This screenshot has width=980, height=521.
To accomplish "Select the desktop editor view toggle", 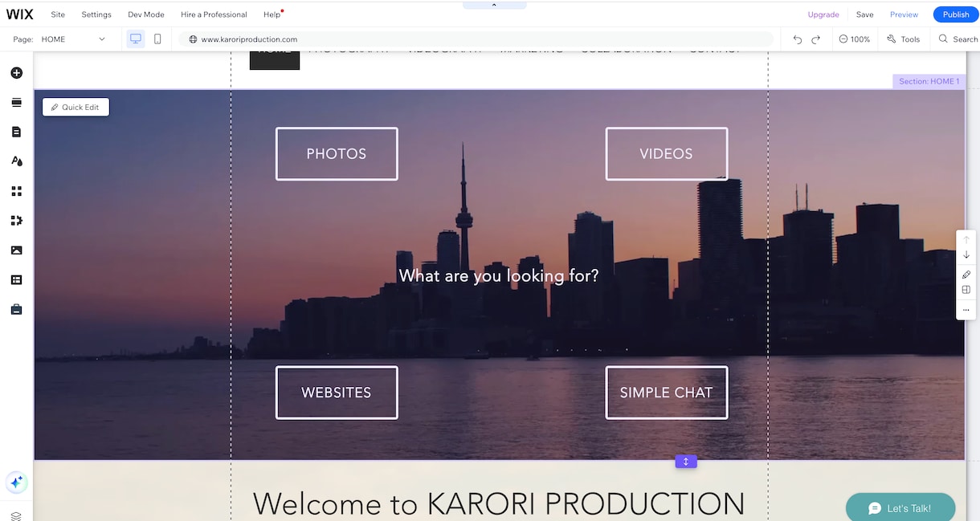I will pos(135,39).
